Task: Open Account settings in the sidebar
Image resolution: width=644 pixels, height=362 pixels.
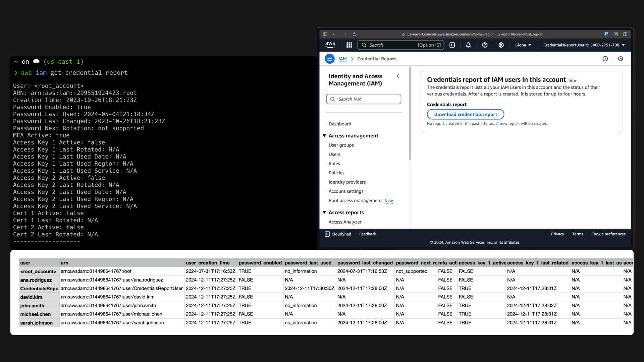Action: [346, 191]
